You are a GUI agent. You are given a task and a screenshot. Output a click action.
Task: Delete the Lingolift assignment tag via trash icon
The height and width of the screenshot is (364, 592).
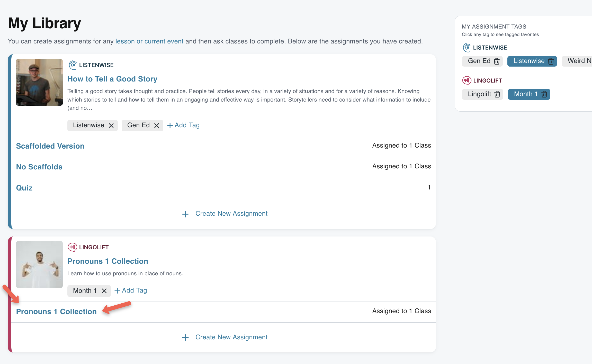497,94
